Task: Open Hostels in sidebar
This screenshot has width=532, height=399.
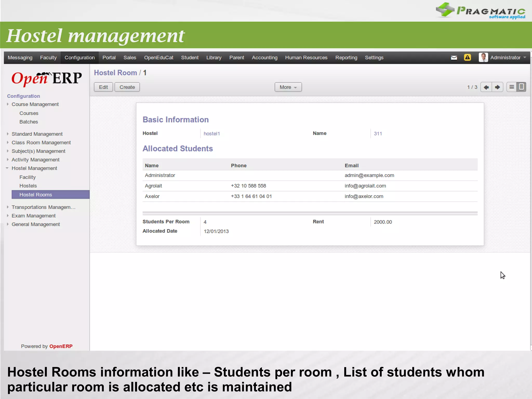Action: pyautogui.click(x=28, y=186)
